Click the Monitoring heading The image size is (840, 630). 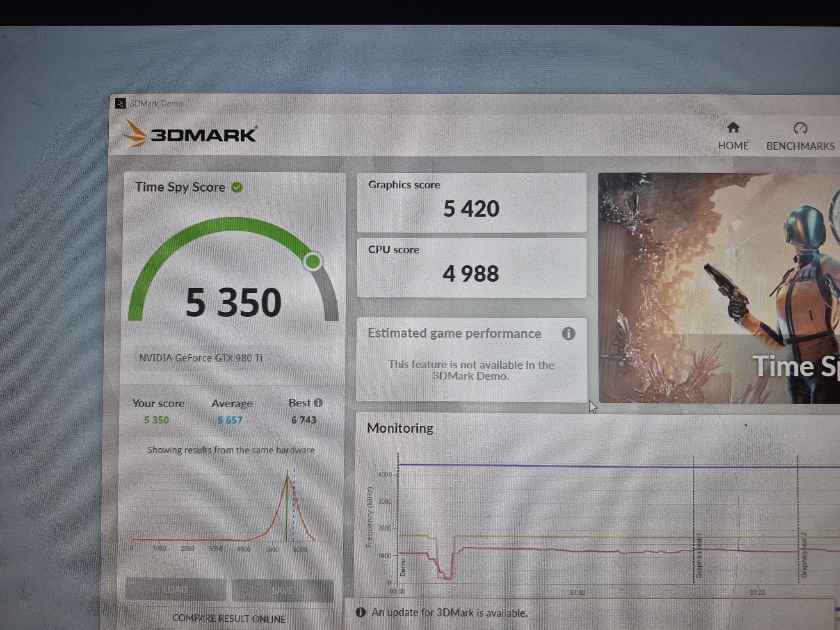400,428
